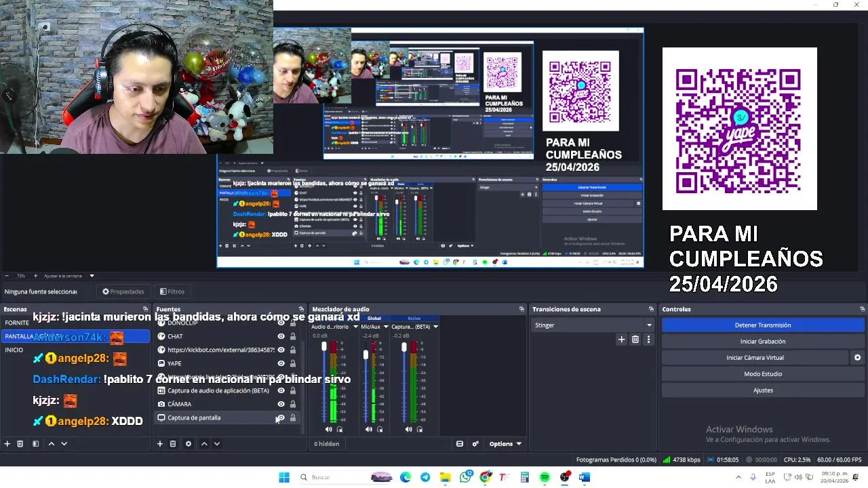Open Telegram from the taskbar
The image size is (868, 488).
pos(425,477)
